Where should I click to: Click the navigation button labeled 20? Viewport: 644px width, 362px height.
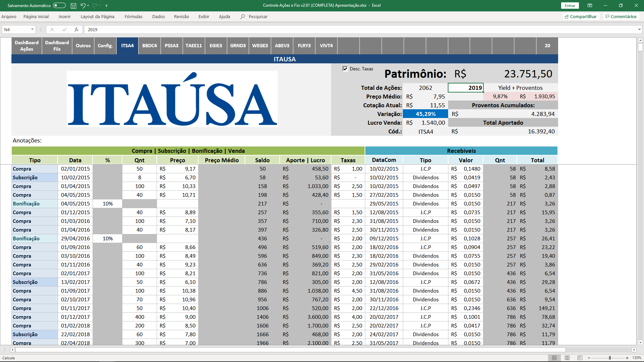(x=547, y=46)
